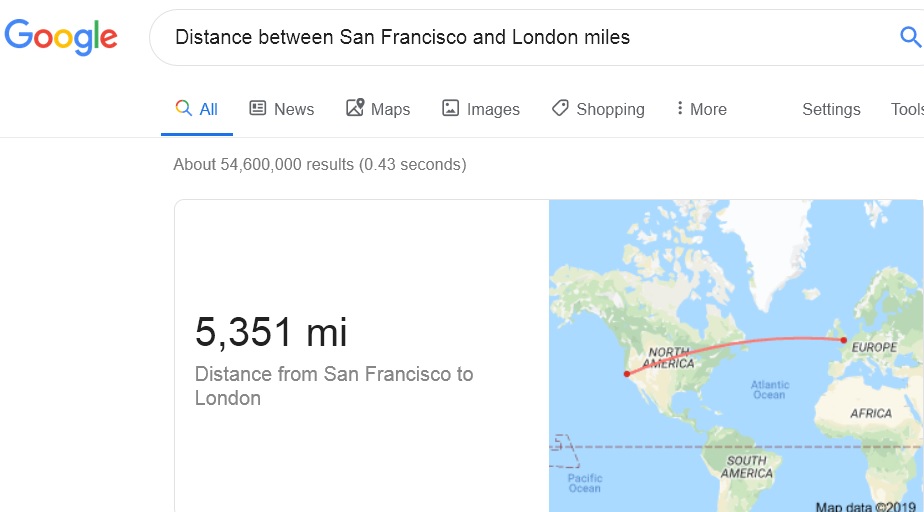The width and height of the screenshot is (924, 512).
Task: Click the Map data ©2019 attribution
Action: coord(866,506)
